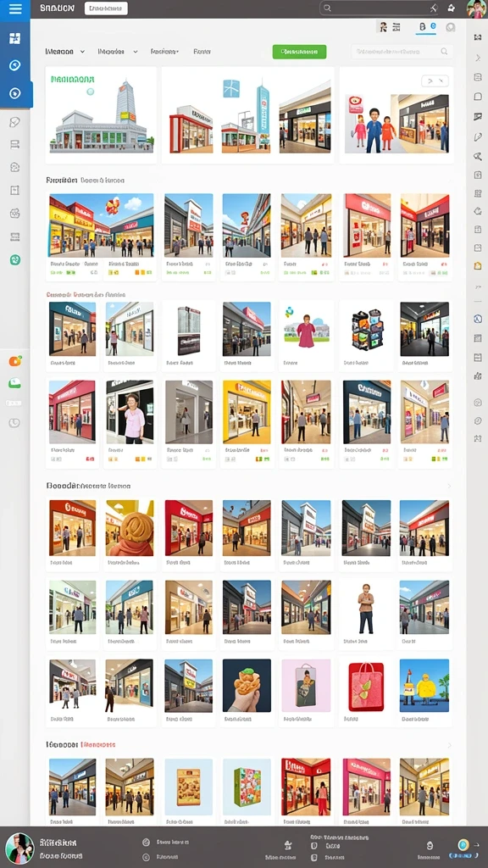488x868 pixels.
Task: Open the third filter dropdown
Action: (x=165, y=52)
